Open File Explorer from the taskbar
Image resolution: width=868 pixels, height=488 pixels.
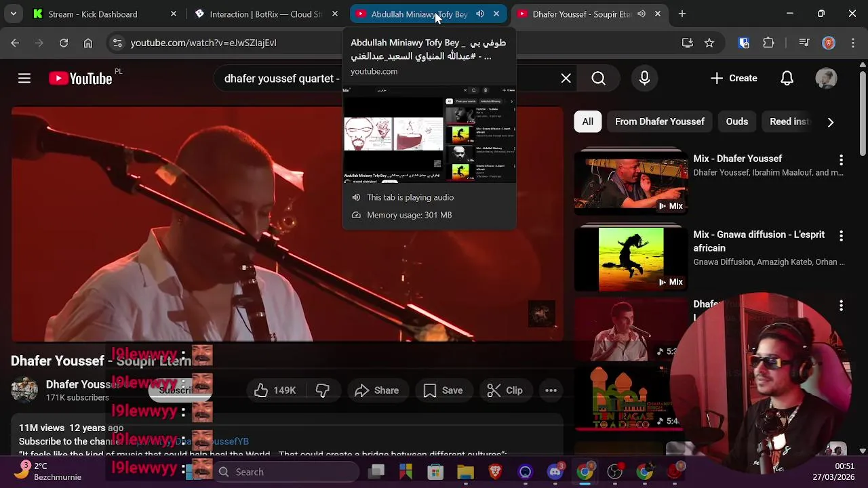[x=465, y=472]
